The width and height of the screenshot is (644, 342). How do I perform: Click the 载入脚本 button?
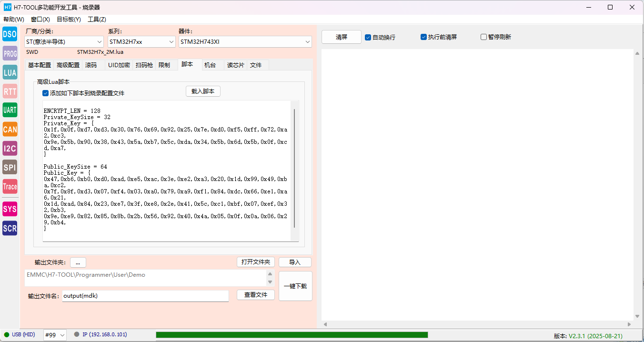pos(203,91)
